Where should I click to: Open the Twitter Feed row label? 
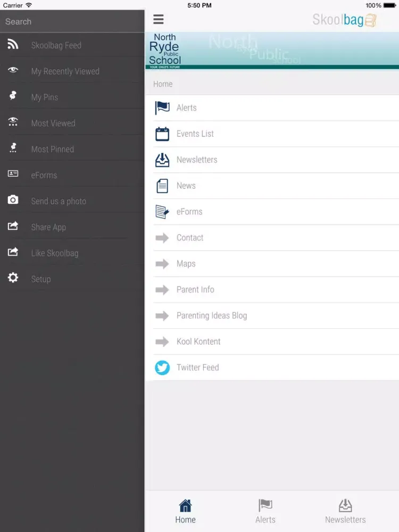click(197, 368)
